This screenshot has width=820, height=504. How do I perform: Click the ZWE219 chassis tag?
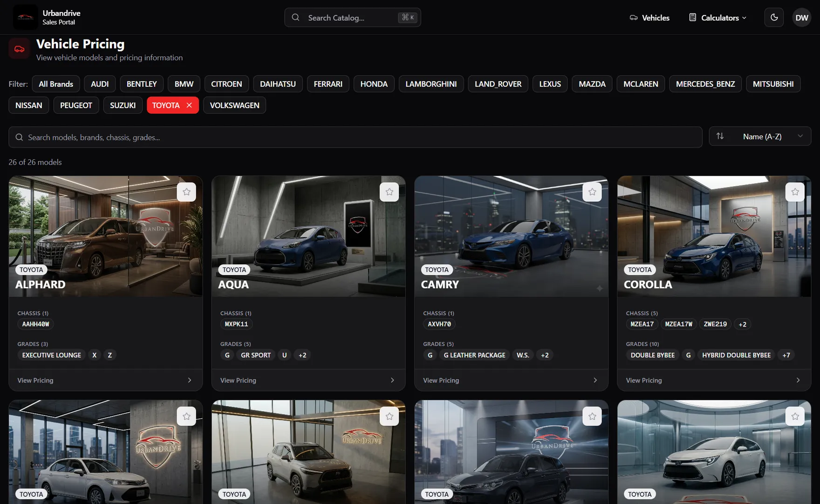tap(715, 324)
